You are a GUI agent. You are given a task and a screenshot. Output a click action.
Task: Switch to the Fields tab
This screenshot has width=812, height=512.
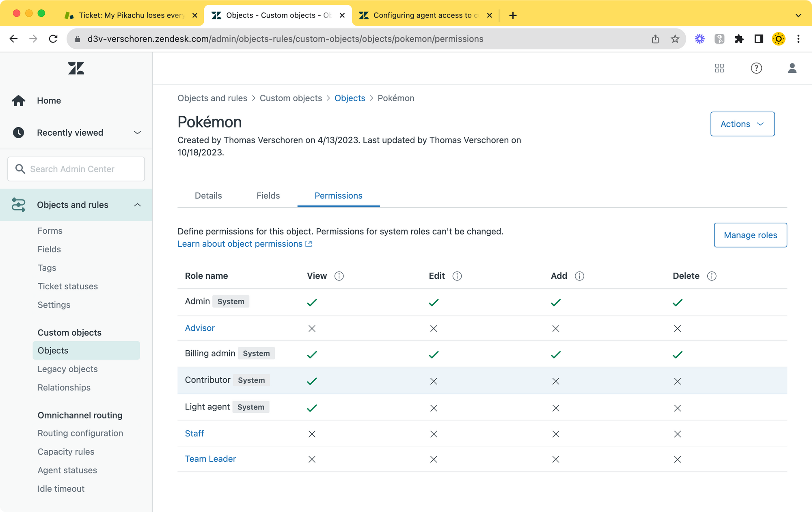pyautogui.click(x=268, y=195)
